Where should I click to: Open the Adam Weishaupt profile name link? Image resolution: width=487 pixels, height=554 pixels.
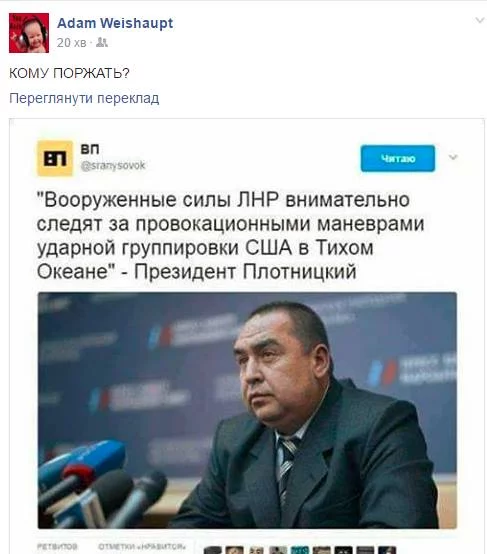pos(115,23)
